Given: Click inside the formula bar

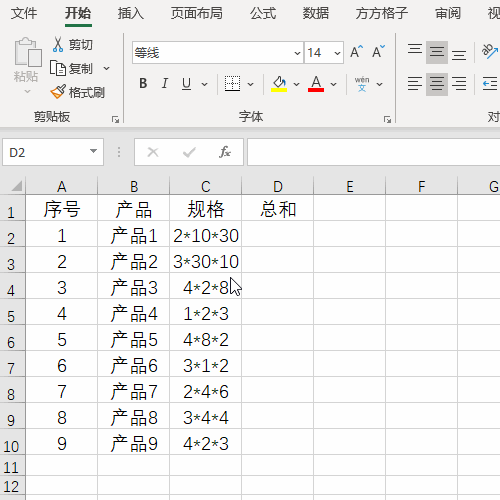Looking at the screenshot, I should tap(373, 152).
